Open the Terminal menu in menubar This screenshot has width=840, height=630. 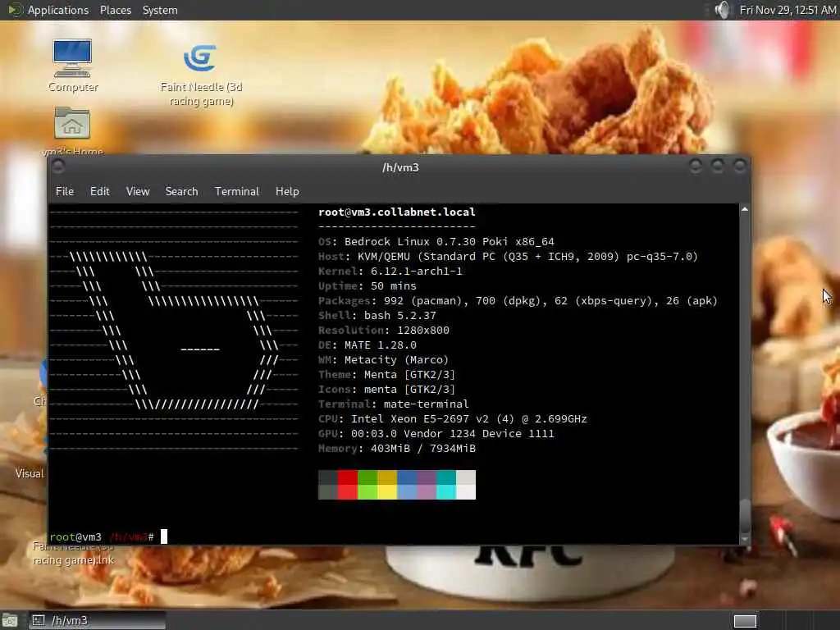click(237, 191)
